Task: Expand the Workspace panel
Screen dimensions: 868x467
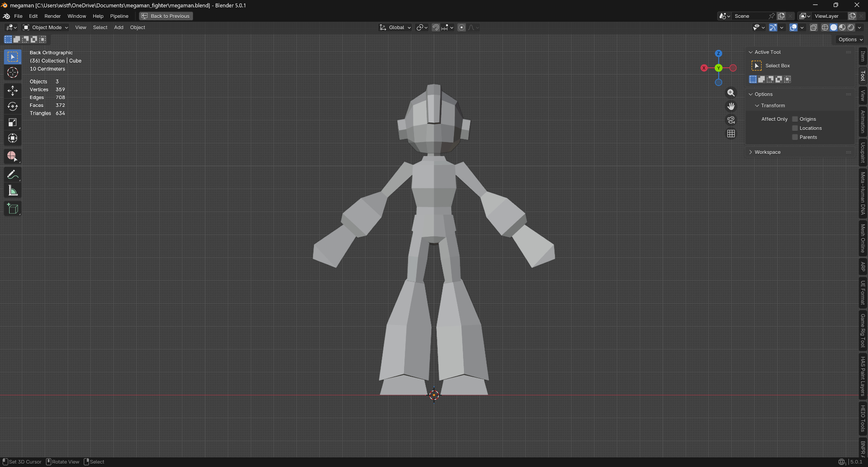Action: [x=767, y=152]
